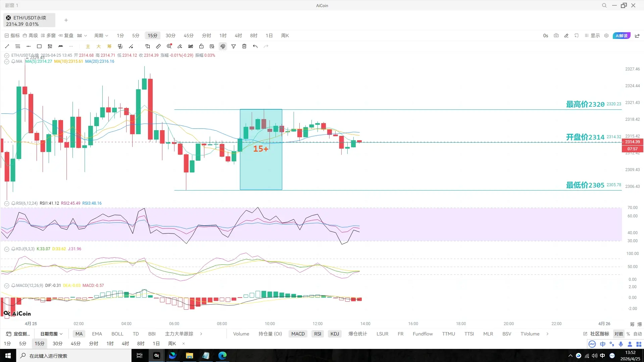This screenshot has width=644, height=362.
Task: Switch to the 周K timeframe in top bar
Action: coord(285,36)
